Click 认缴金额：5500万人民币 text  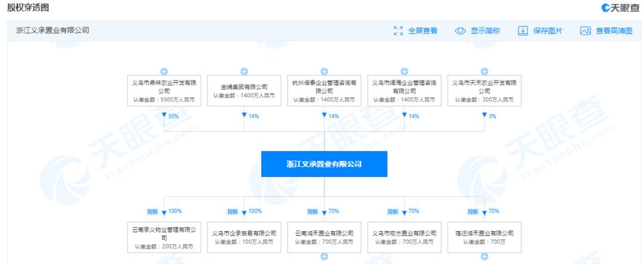pos(164,100)
